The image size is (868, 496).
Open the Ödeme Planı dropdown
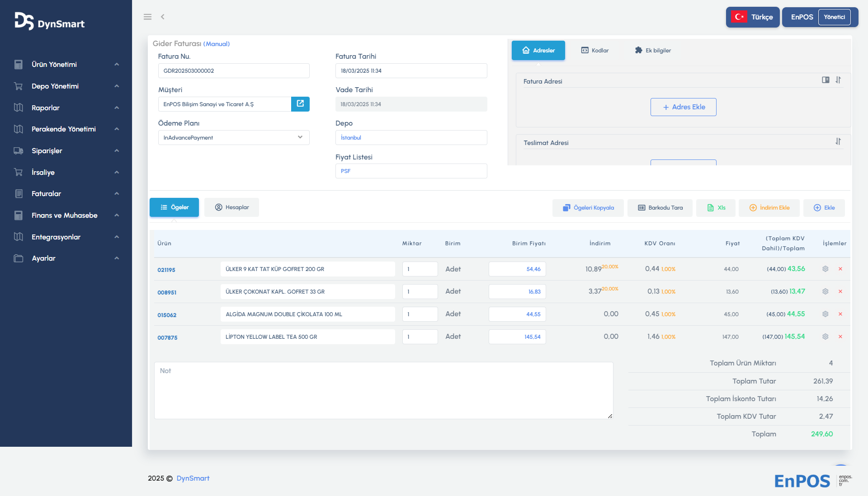[x=233, y=137]
